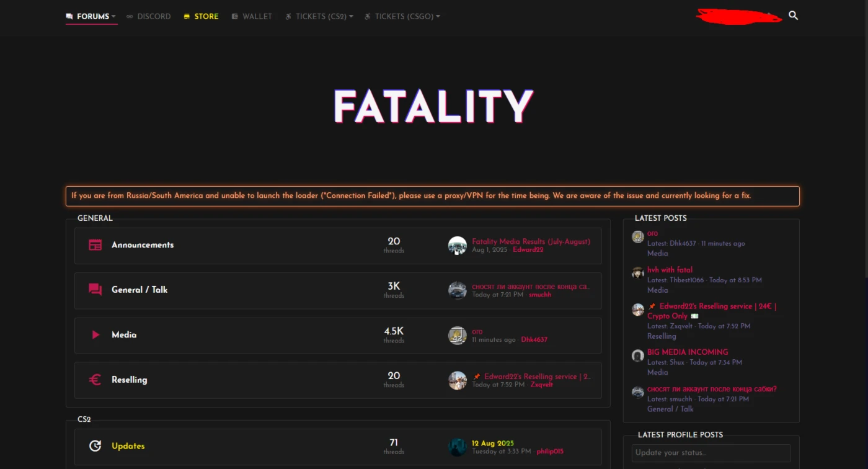Open Dhk4637 user link in Media row
The width and height of the screenshot is (868, 469).
point(534,340)
